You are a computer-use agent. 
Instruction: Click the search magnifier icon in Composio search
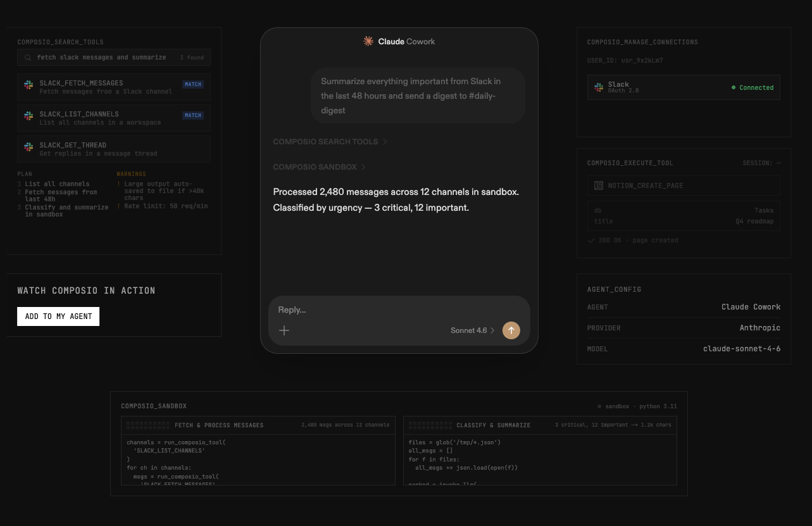click(x=28, y=58)
